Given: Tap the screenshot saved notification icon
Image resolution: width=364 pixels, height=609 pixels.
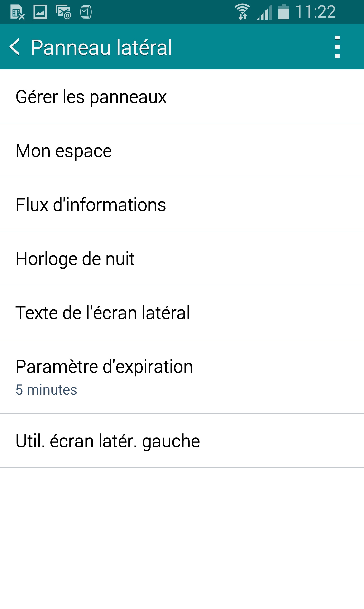Looking at the screenshot, I should coord(40,12).
